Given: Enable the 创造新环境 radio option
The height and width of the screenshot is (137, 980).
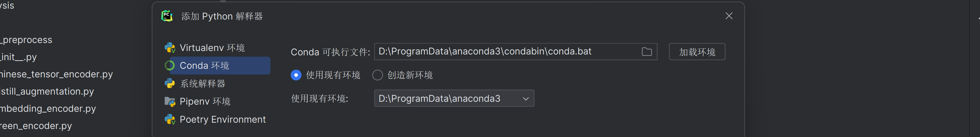Looking at the screenshot, I should [377, 75].
